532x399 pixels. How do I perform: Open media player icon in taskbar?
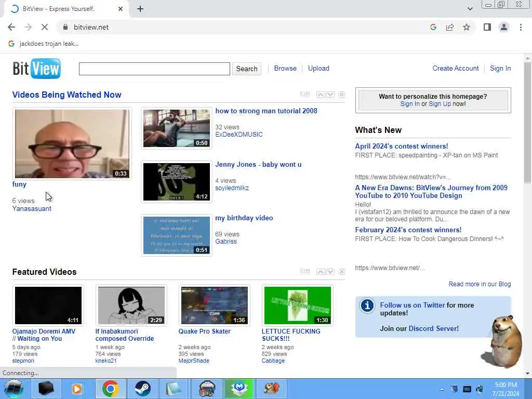[x=77, y=389]
